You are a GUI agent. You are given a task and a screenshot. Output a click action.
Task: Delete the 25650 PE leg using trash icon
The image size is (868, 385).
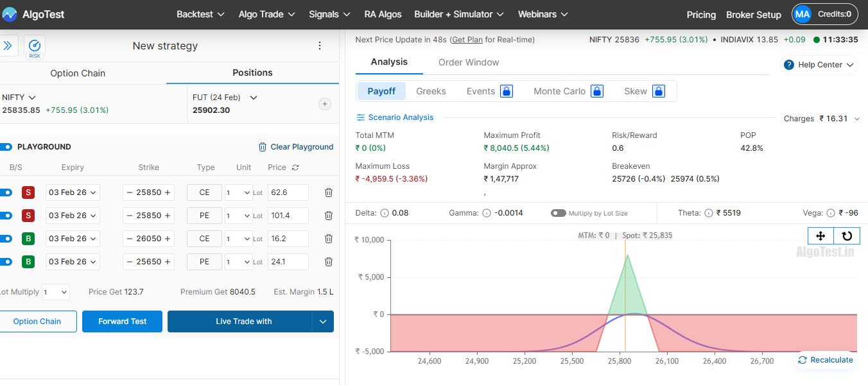click(x=329, y=261)
